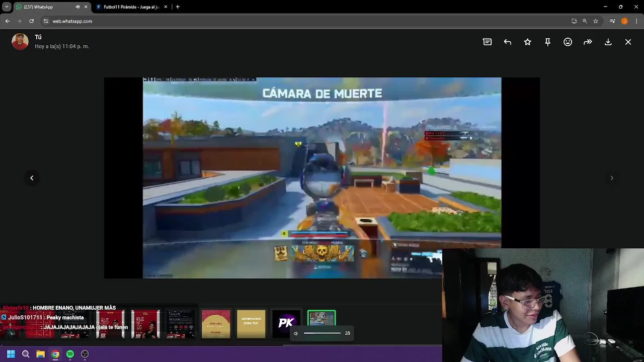Open Windows taskbar search
Image resolution: width=644 pixels, height=362 pixels.
[x=26, y=354]
